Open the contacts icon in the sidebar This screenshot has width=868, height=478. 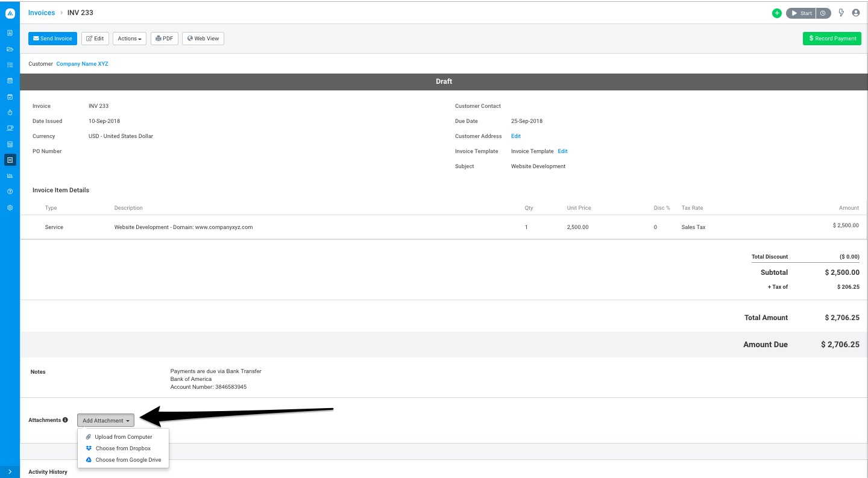[10, 33]
